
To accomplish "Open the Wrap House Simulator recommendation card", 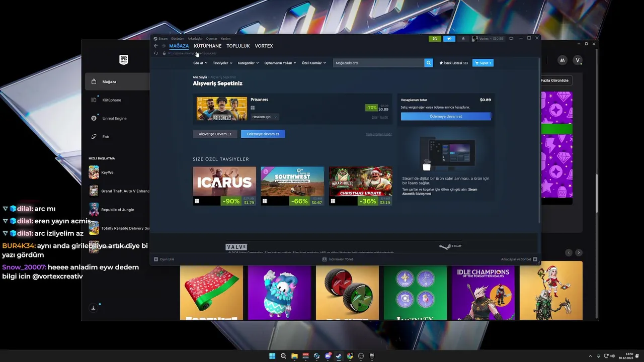I will click(x=360, y=186).
